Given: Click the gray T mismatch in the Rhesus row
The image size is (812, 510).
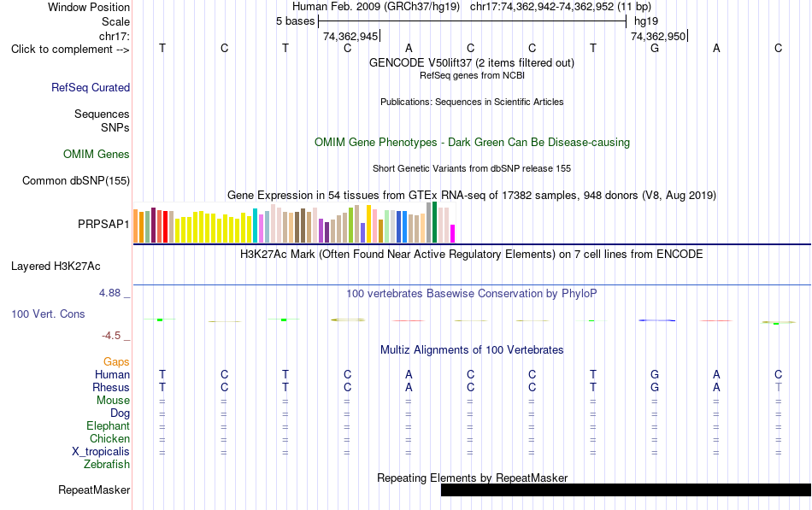Looking at the screenshot, I should click(778, 387).
